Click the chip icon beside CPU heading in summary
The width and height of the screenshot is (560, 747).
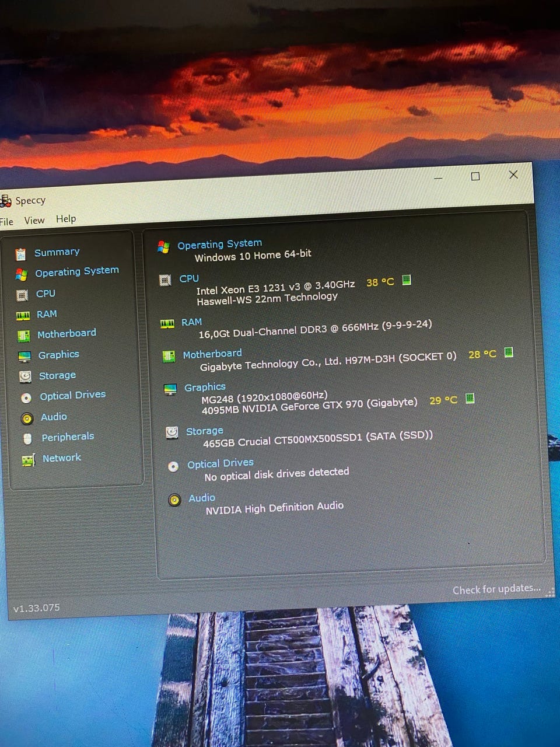(x=166, y=281)
